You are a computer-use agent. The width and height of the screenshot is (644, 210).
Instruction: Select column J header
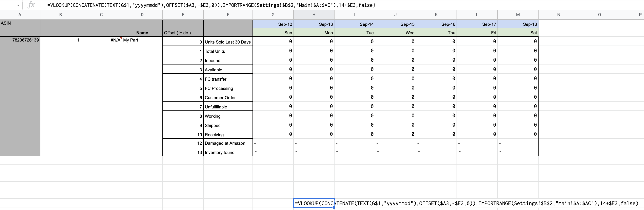click(396, 15)
